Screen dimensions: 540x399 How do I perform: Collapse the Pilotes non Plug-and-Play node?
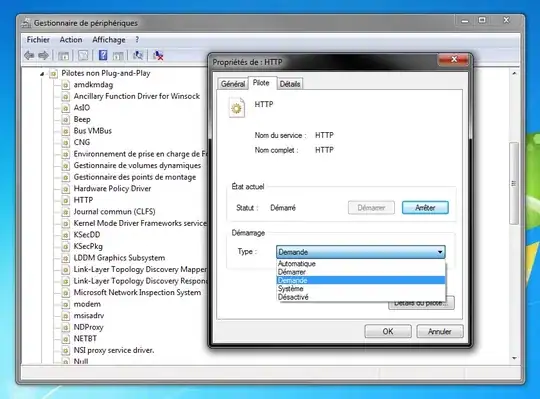point(42,74)
